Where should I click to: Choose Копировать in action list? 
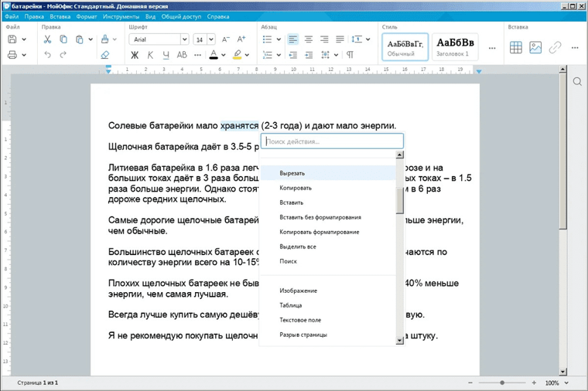328,188
